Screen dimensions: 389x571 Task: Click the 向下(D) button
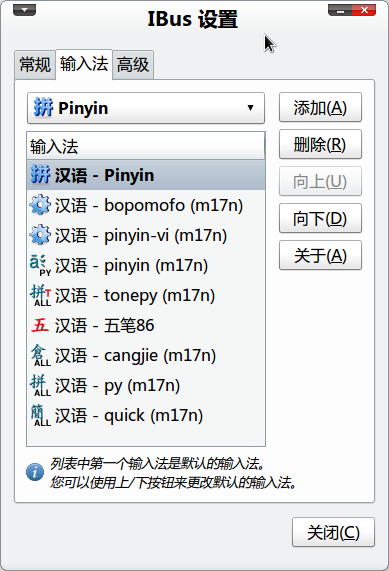[320, 218]
